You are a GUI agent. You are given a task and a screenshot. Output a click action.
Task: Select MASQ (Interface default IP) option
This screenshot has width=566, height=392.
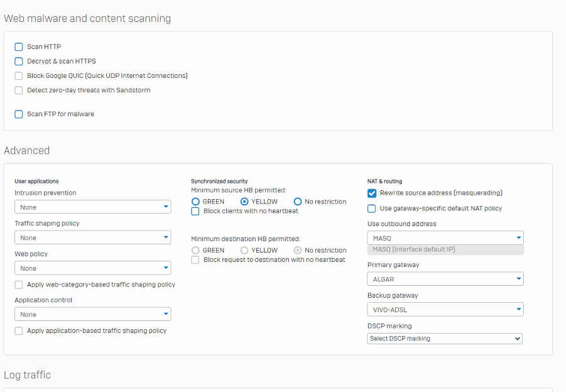click(445, 249)
